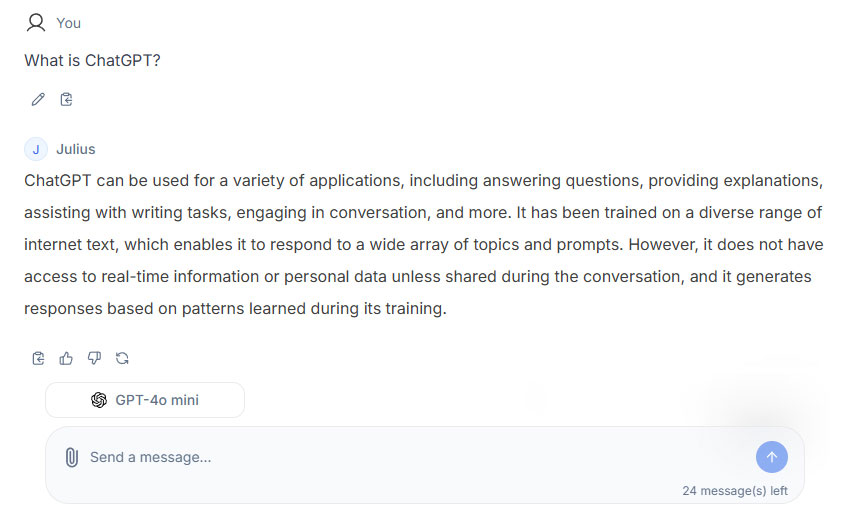The width and height of the screenshot is (850, 515).
Task: Regenerate Julius's response
Action: coord(122,358)
